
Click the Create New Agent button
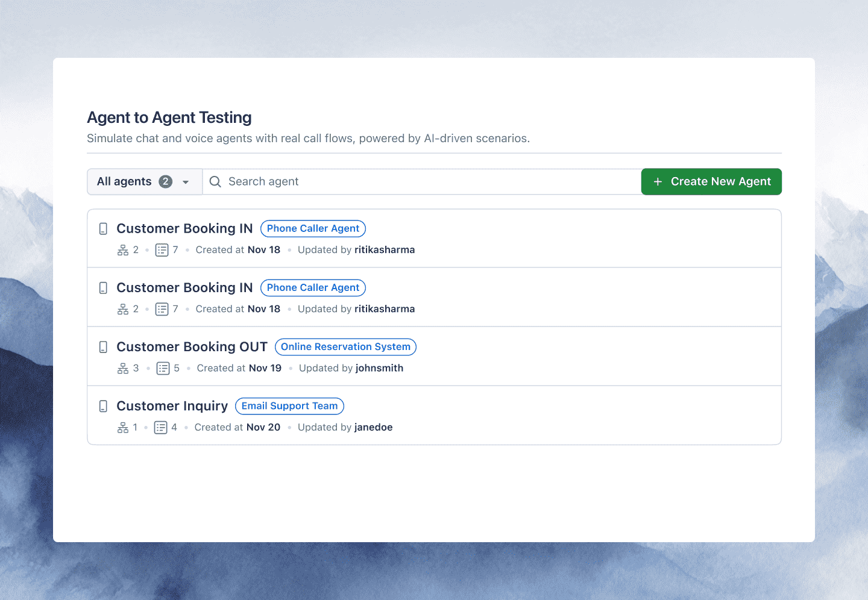tap(711, 182)
